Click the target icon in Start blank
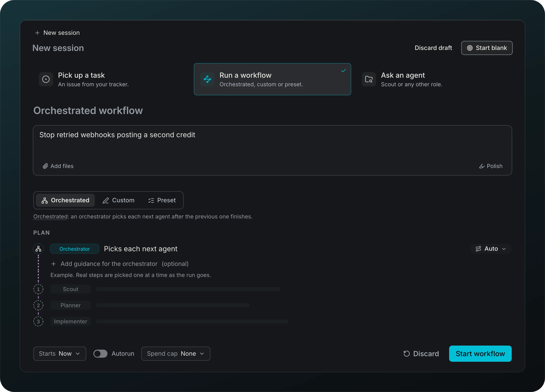 pyautogui.click(x=469, y=48)
